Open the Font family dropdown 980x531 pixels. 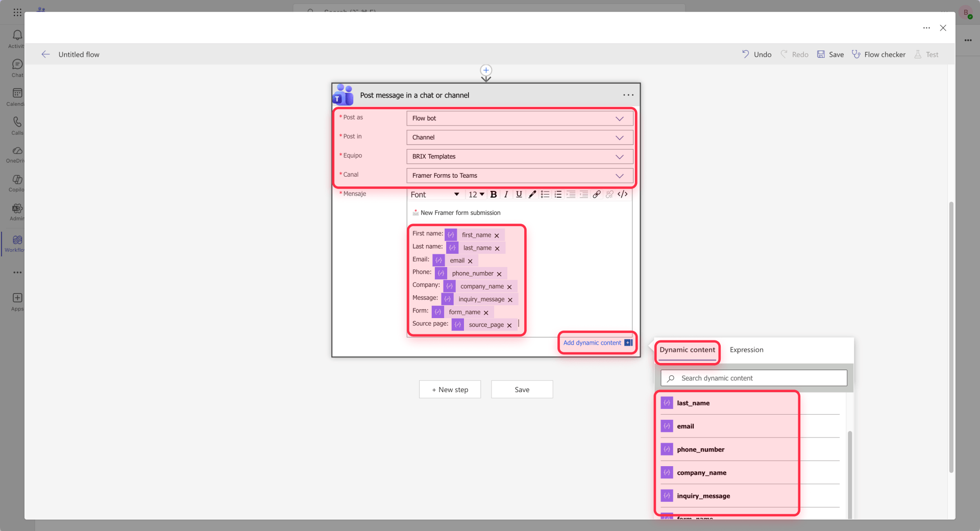tap(435, 195)
